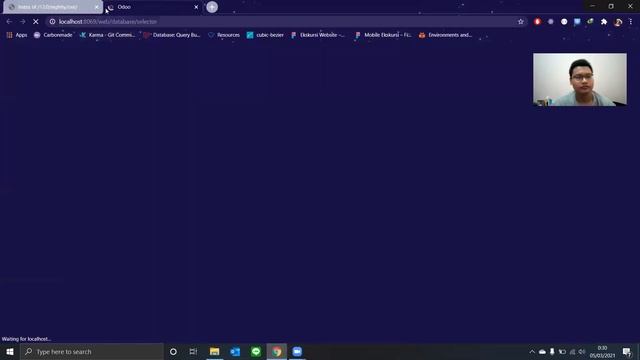Screen dimensions: 640x360
Task: Open the white round extension icon
Action: [564, 22]
